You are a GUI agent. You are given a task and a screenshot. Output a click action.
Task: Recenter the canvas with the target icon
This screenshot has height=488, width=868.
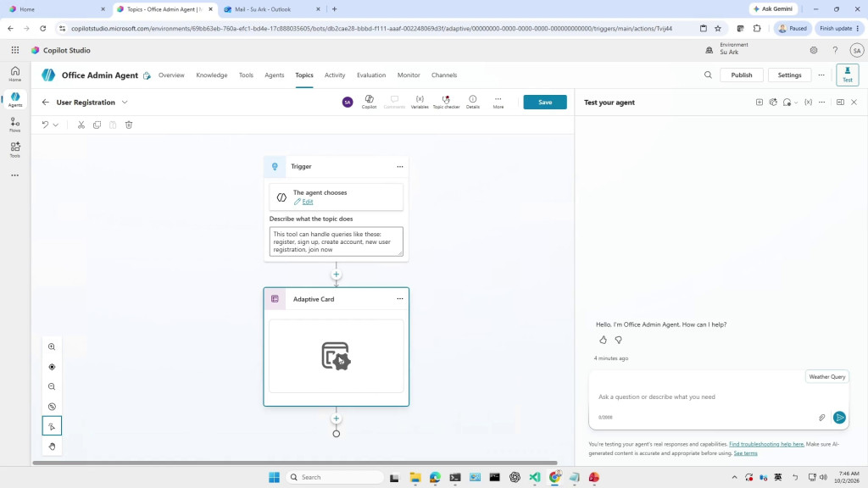pyautogui.click(x=52, y=367)
